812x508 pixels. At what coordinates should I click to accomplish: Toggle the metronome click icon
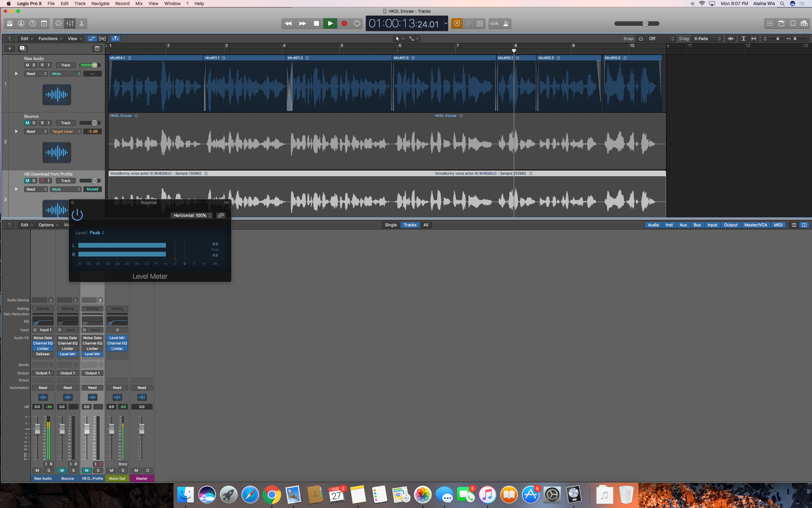coord(506,23)
